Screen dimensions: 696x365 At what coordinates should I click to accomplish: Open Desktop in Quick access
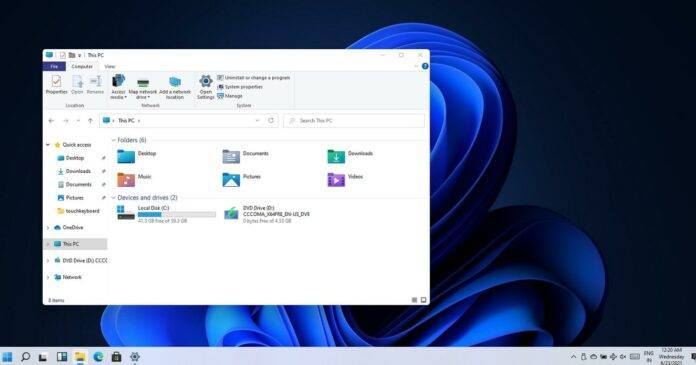(75, 158)
